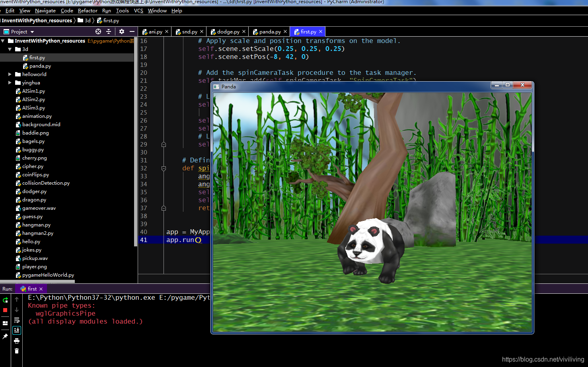Screen dimensions: 588x367
Task: Print the console output
Action: click(x=16, y=341)
